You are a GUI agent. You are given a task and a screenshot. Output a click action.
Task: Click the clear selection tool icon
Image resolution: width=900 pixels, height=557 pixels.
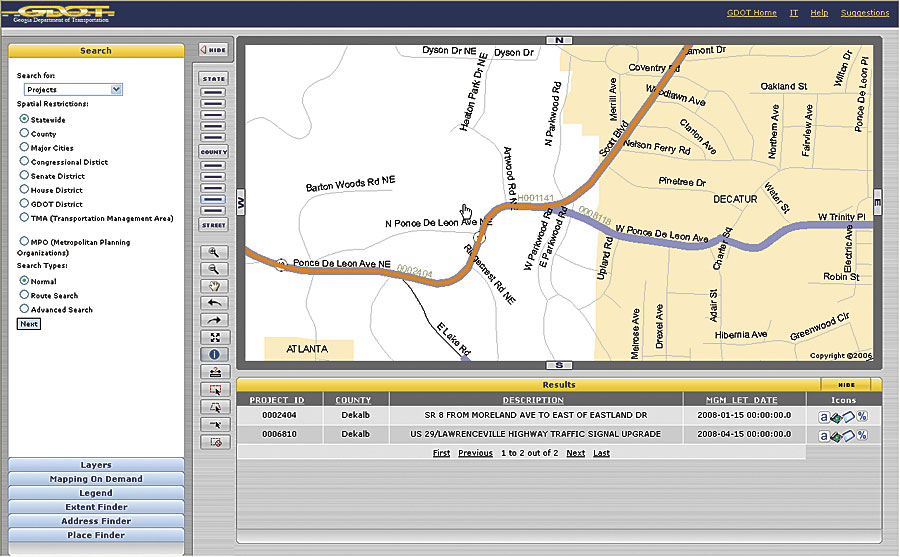(x=214, y=442)
